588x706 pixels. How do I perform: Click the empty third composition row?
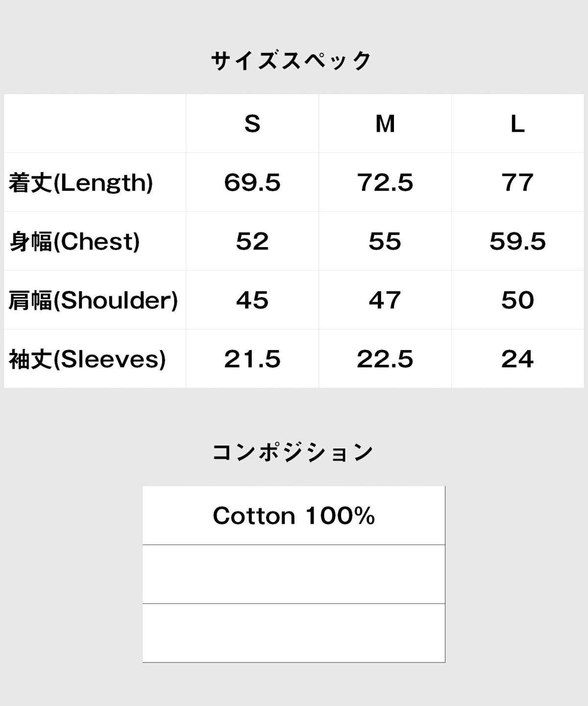point(294,633)
